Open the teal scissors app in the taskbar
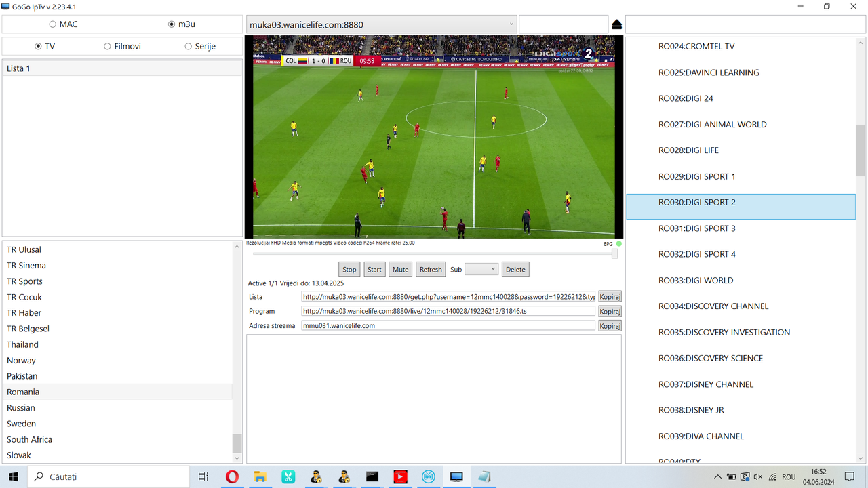Image resolution: width=868 pixels, height=488 pixels. 288,476
